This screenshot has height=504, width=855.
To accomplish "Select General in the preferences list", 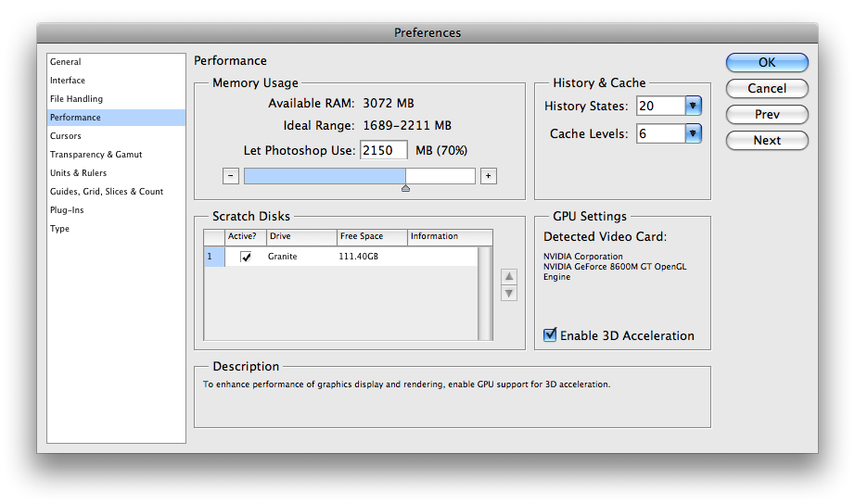I will [x=66, y=62].
